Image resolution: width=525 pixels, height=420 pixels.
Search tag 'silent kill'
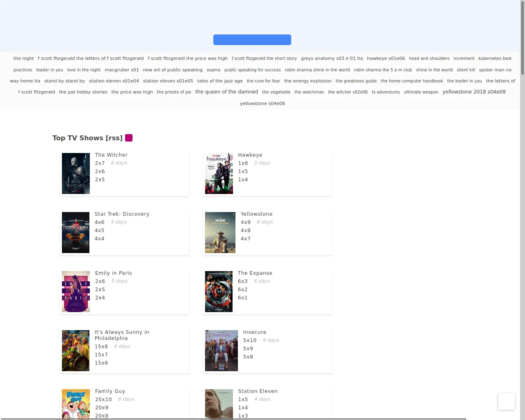[x=466, y=70]
